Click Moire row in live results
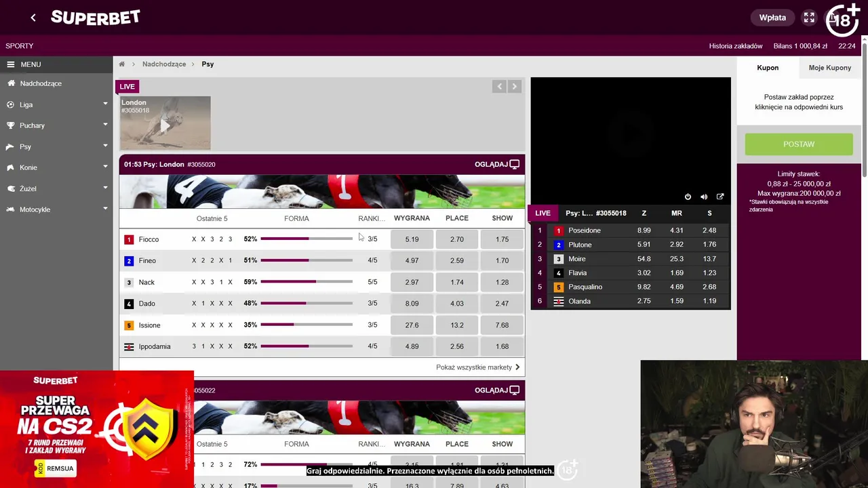This screenshot has width=868, height=488. pyautogui.click(x=631, y=259)
